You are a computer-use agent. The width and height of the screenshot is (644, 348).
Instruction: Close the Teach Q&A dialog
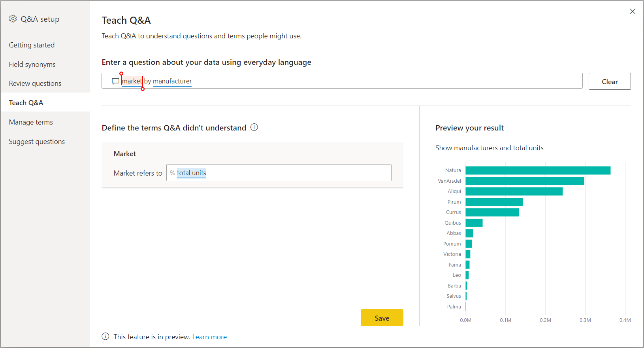click(632, 11)
